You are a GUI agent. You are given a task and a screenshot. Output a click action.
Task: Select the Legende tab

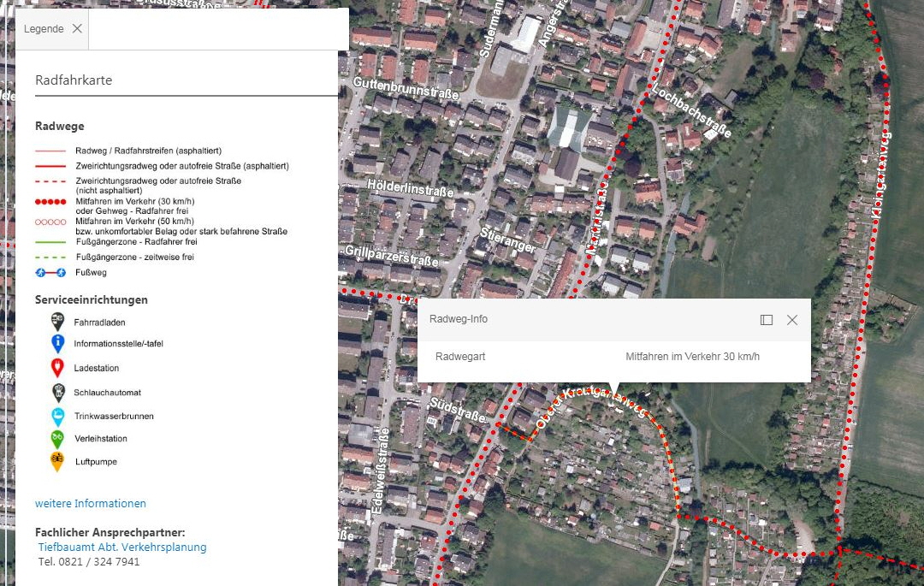(44, 29)
